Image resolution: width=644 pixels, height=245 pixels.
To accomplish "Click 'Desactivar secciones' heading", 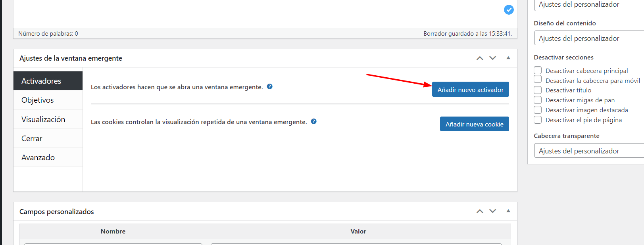I will tap(563, 57).
